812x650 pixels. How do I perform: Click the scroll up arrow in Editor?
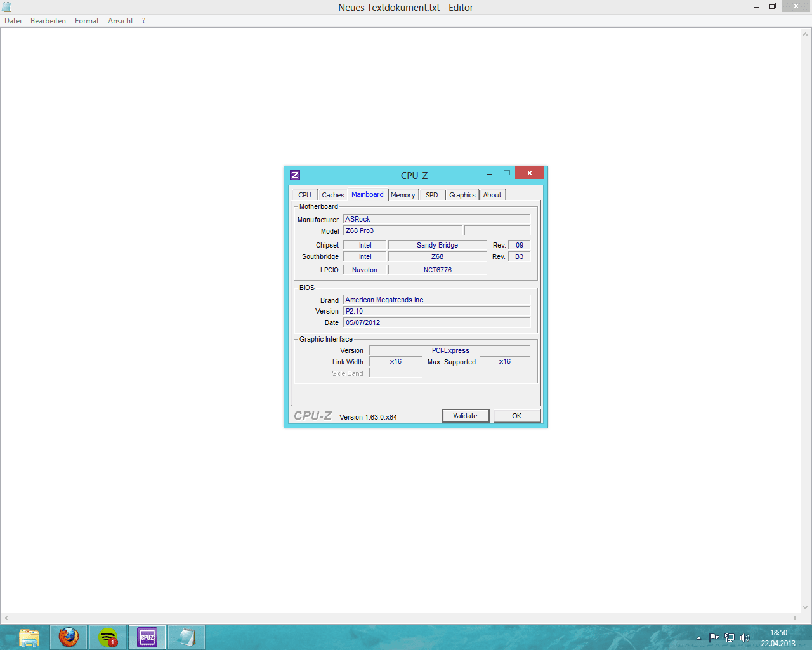pyautogui.click(x=806, y=34)
